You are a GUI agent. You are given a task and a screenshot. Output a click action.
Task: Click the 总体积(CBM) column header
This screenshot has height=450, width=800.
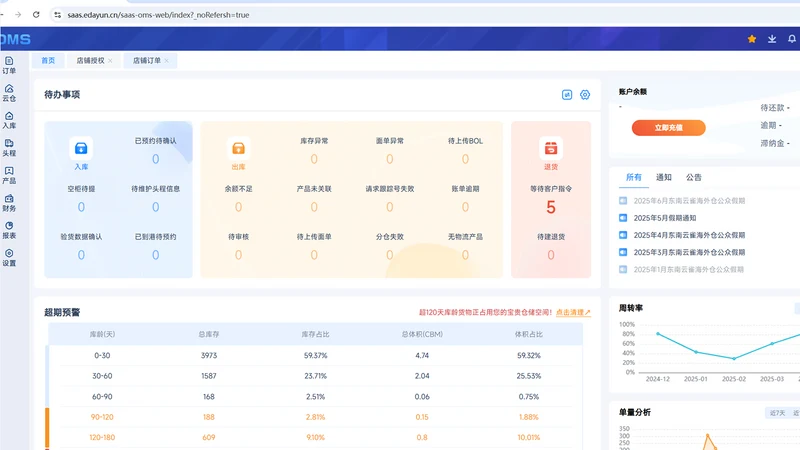coord(422,334)
